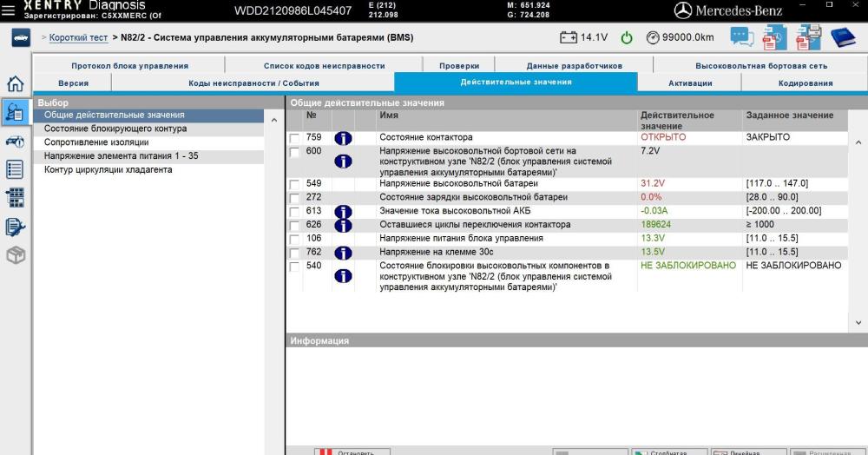Click the green ignition power icon
Image resolution: width=868 pixels, height=455 pixels.
[x=627, y=37]
